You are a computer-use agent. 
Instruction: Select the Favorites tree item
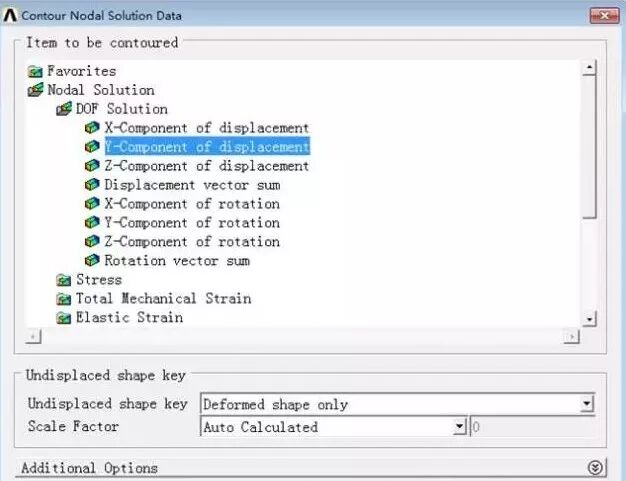coord(81,71)
